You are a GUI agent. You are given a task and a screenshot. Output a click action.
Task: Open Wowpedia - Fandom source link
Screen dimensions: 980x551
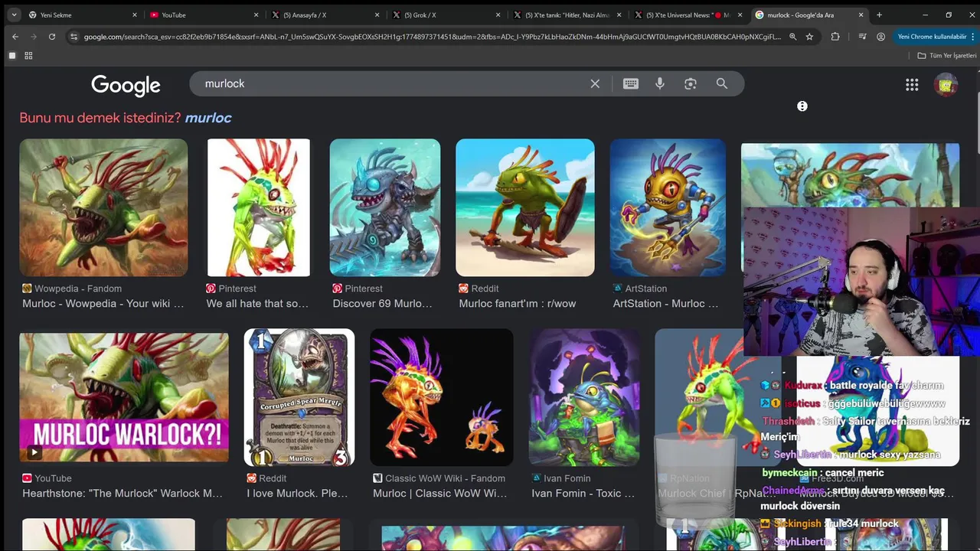click(x=72, y=289)
